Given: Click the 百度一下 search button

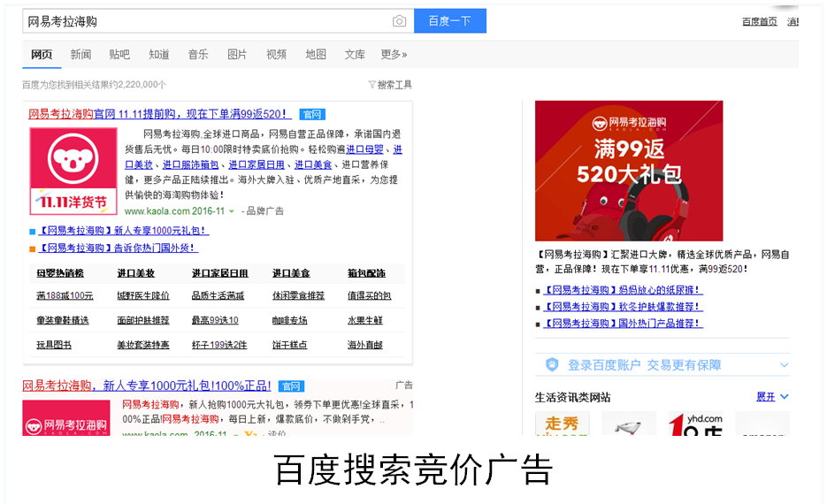Looking at the screenshot, I should pos(450,21).
